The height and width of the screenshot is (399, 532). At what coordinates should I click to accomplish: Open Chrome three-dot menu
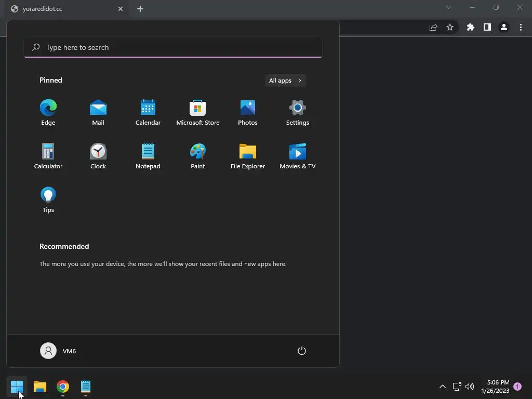click(x=521, y=27)
